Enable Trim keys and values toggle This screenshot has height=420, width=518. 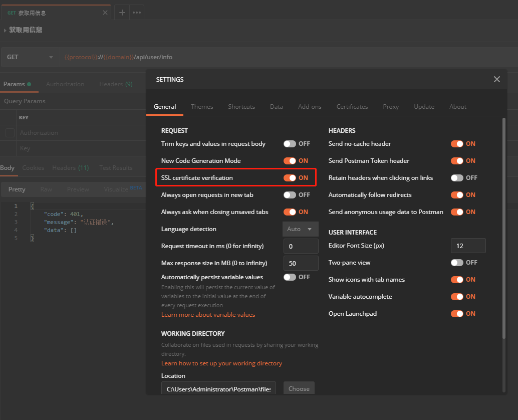click(x=290, y=144)
